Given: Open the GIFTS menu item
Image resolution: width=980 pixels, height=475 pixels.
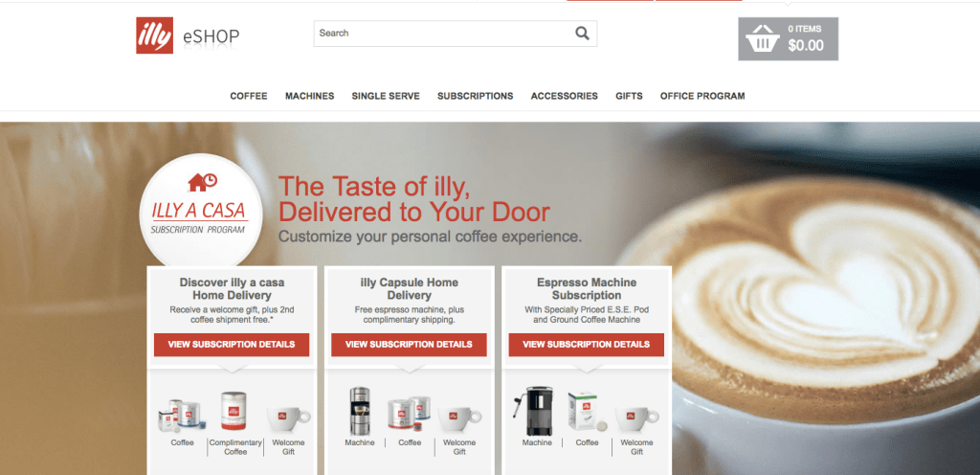Looking at the screenshot, I should click(x=629, y=97).
